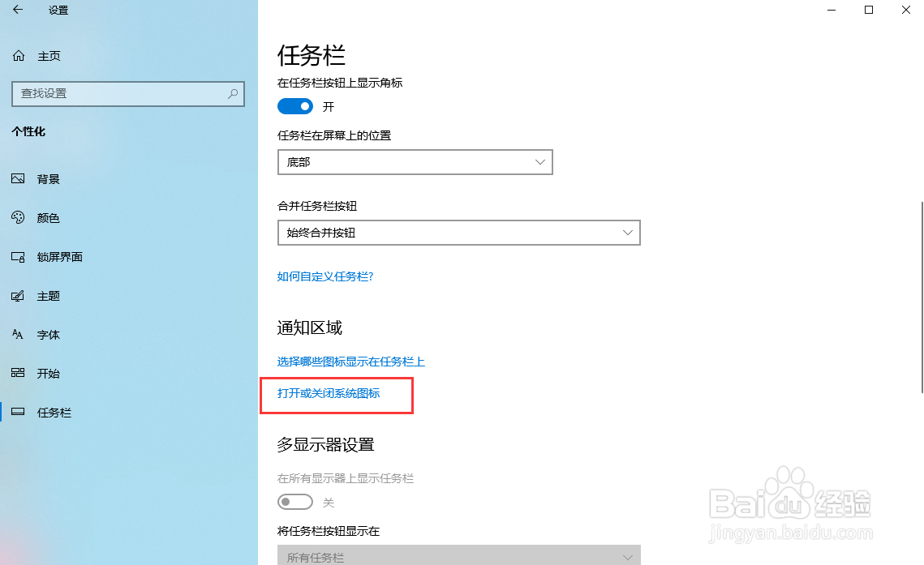This screenshot has width=924, height=565.
Task: Select 选择哪些图标显示在任务栏上 link
Action: tap(350, 362)
